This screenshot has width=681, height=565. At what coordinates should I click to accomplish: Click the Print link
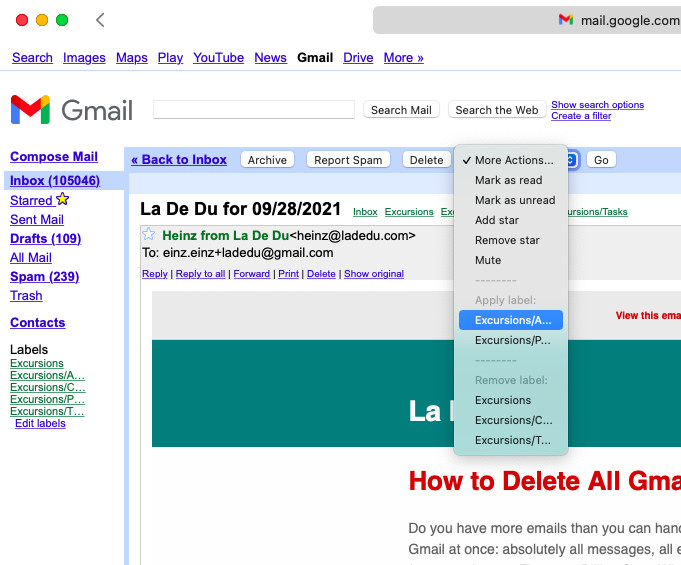click(x=288, y=274)
